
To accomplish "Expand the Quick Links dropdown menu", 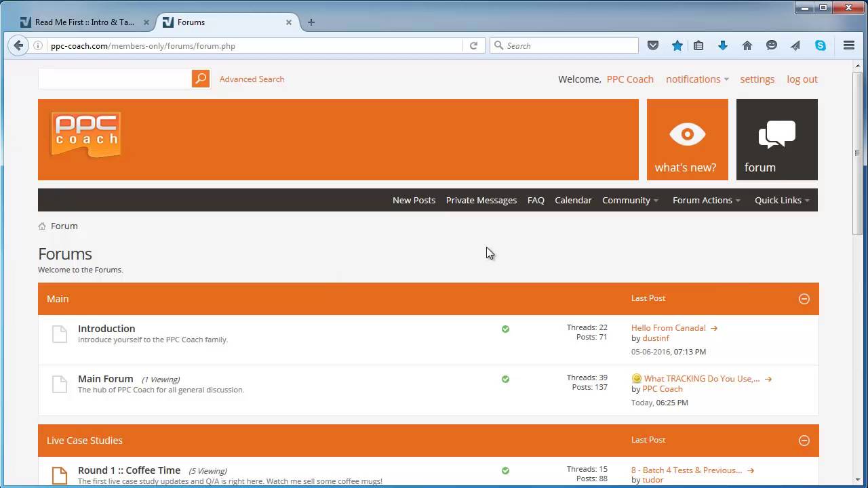I will (782, 200).
